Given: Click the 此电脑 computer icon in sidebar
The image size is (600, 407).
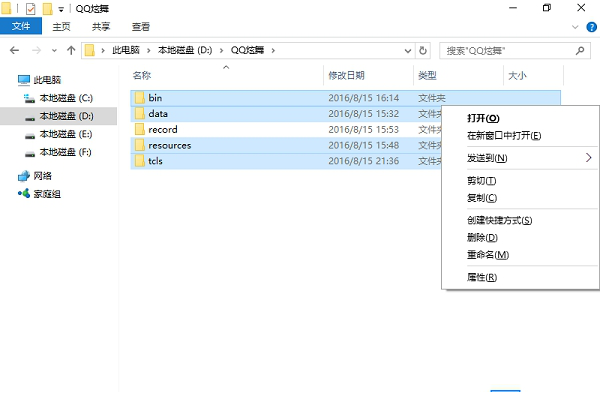Looking at the screenshot, I should click(x=24, y=80).
